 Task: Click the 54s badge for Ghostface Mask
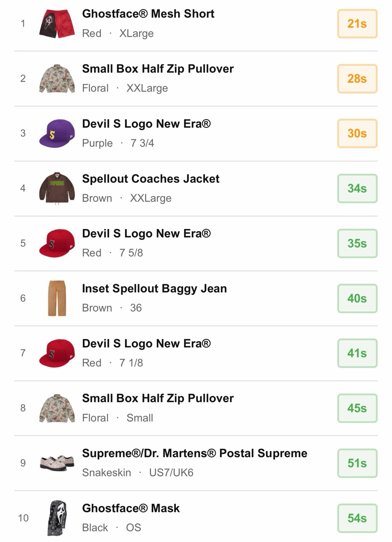click(x=357, y=518)
